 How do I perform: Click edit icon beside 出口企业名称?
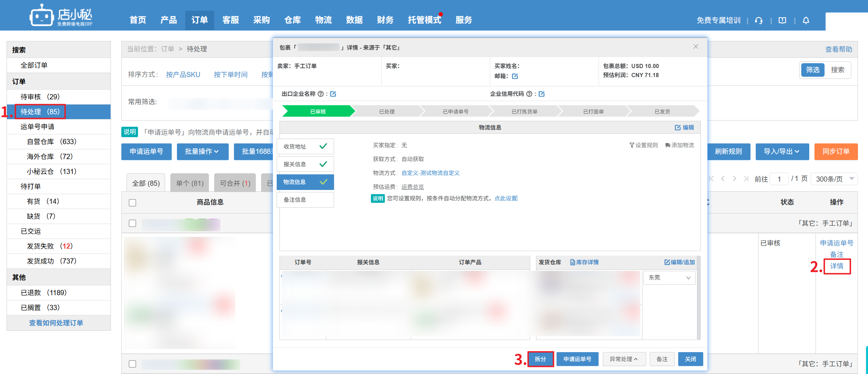[333, 94]
